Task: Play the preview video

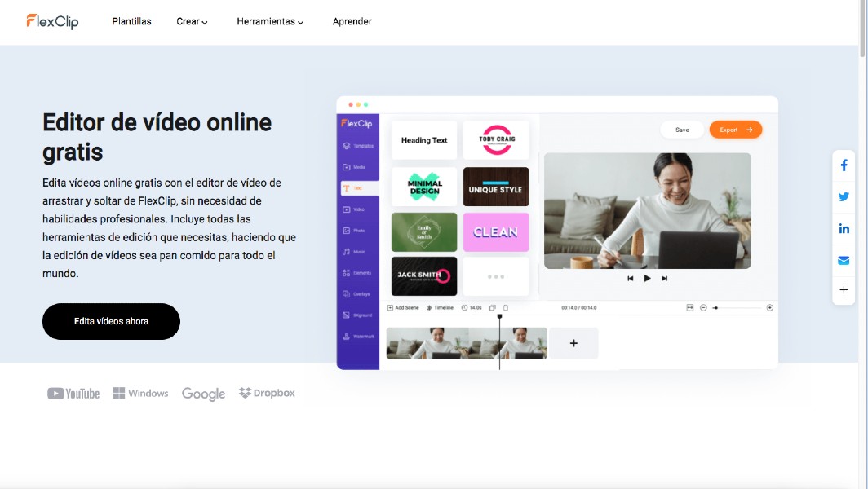Action: tap(647, 278)
